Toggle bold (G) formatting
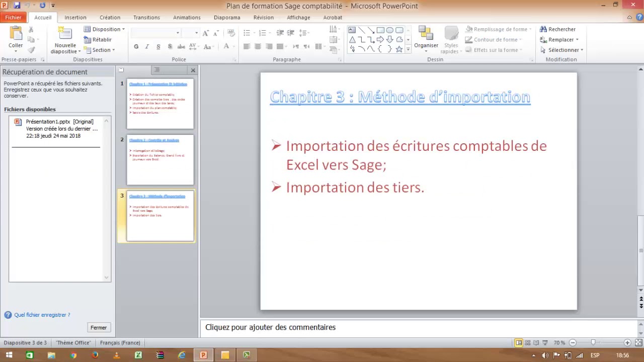 click(136, 47)
